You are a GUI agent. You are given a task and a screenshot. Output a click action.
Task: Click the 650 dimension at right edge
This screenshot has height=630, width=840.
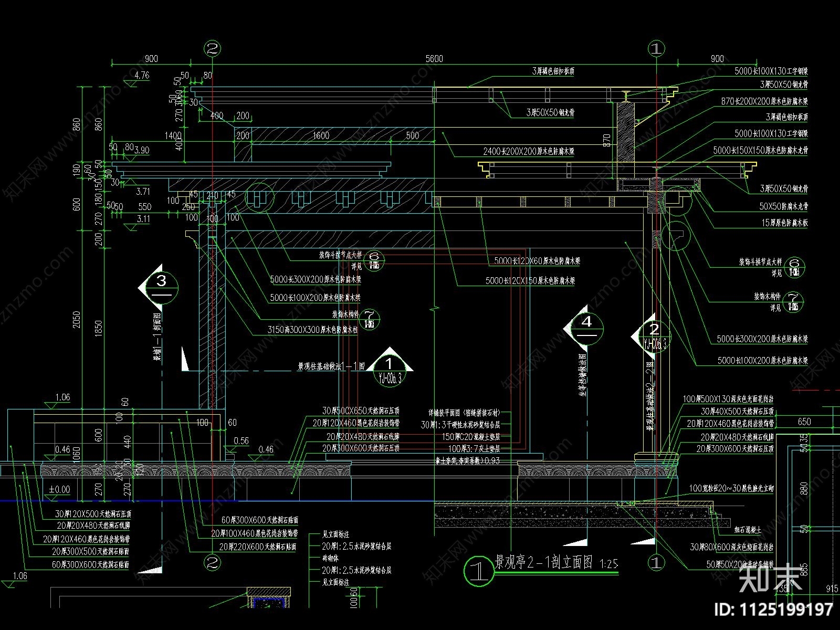pyautogui.click(x=804, y=422)
